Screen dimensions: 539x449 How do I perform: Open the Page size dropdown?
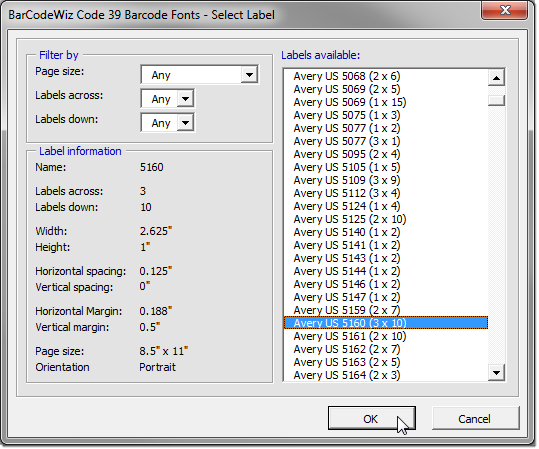coord(200,74)
